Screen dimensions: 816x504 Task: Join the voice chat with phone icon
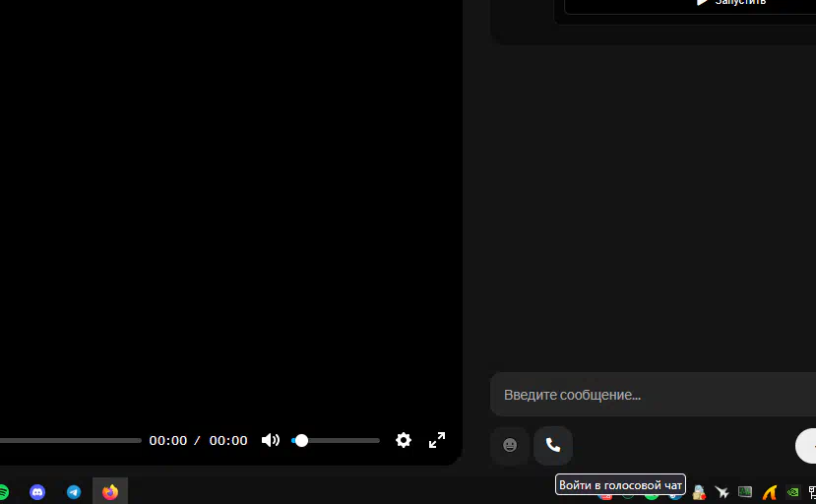552,445
